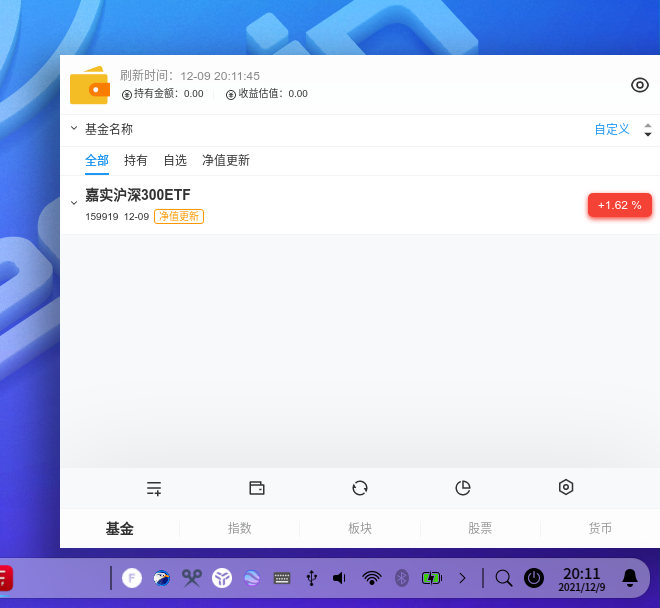The width and height of the screenshot is (660, 608).
Task: Click the 自定义 link
Action: pyautogui.click(x=612, y=129)
